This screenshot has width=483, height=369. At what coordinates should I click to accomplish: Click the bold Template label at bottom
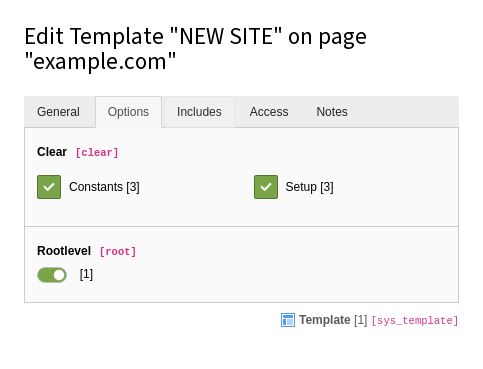[325, 320]
